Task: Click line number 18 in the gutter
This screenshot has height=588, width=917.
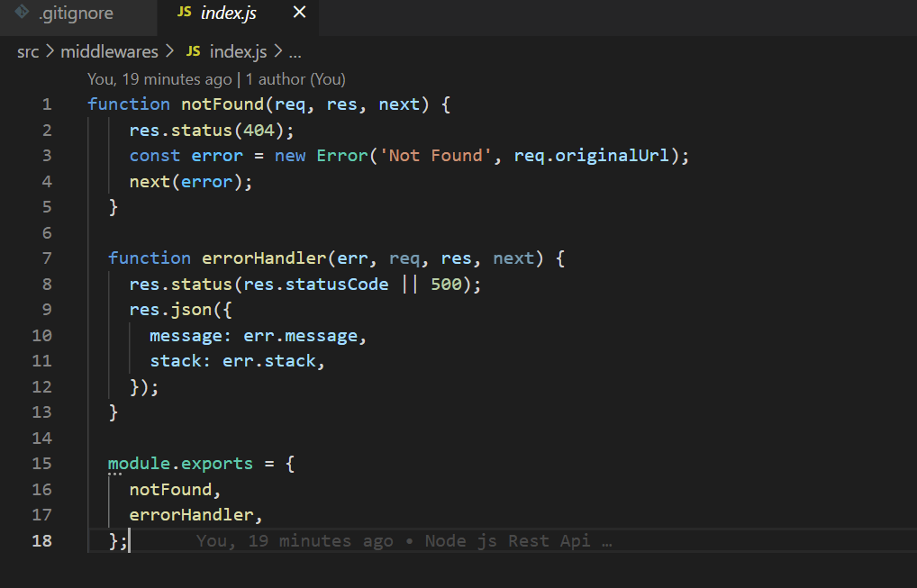Action: (x=42, y=540)
